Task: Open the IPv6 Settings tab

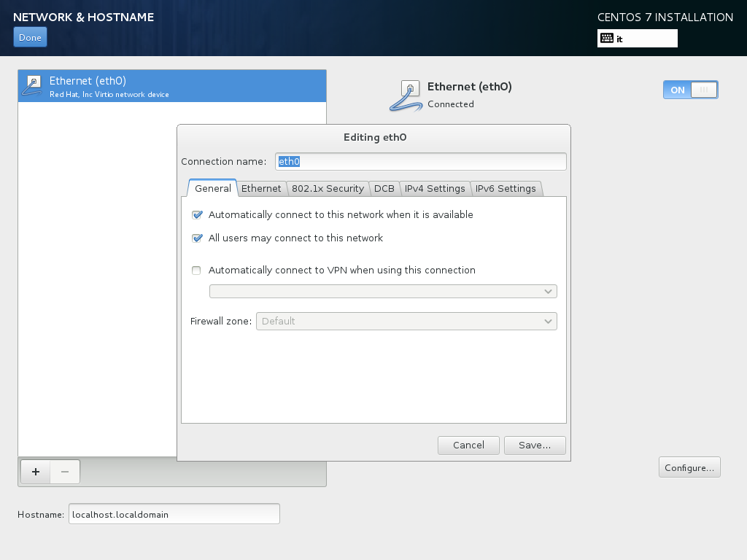Action: [506, 189]
